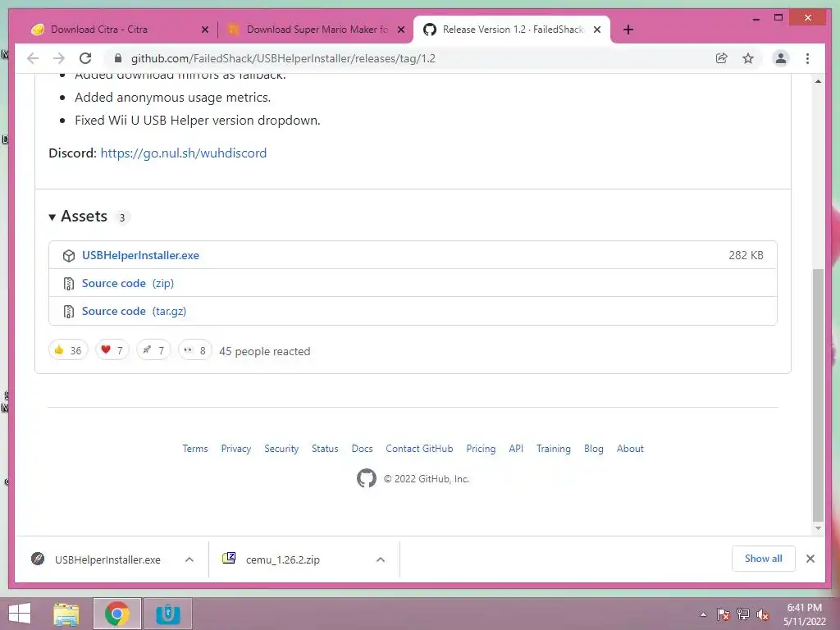Open the Chrome profile avatar menu

click(781, 58)
